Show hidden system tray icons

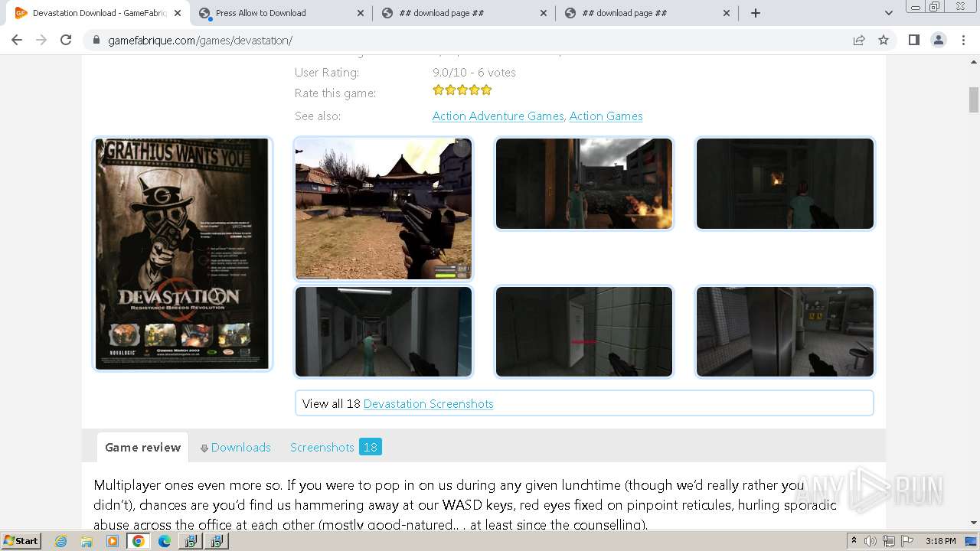point(854,541)
